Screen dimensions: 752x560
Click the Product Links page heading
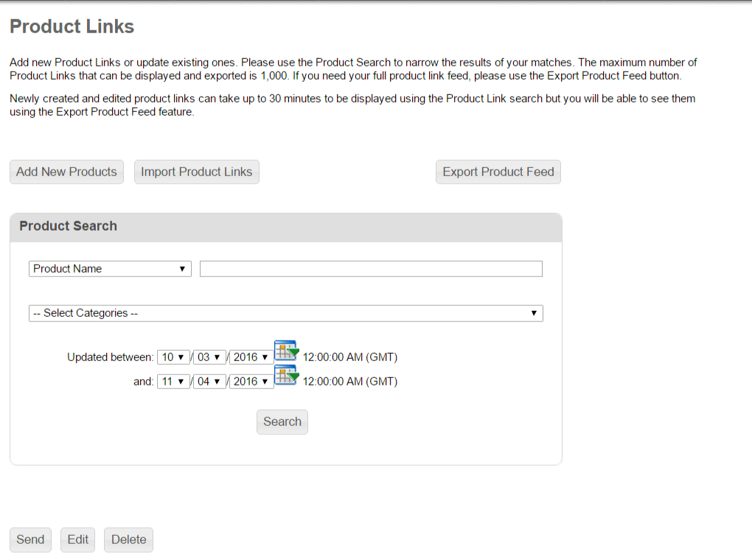click(72, 27)
